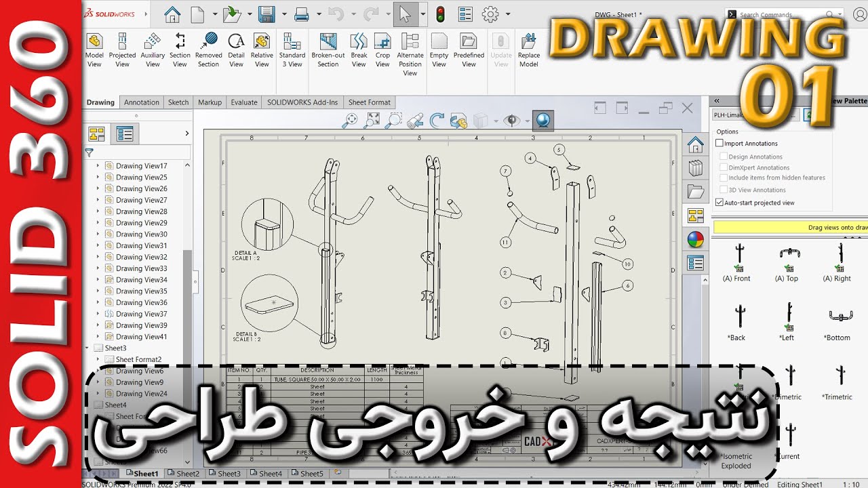Open the Options gear icon
868x488 pixels.
(x=490, y=14)
